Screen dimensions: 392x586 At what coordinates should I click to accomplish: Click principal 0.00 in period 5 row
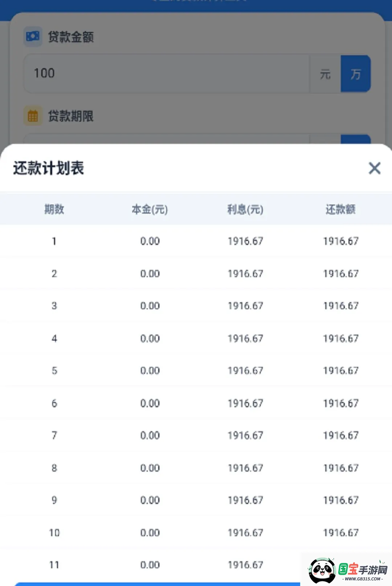(150, 371)
